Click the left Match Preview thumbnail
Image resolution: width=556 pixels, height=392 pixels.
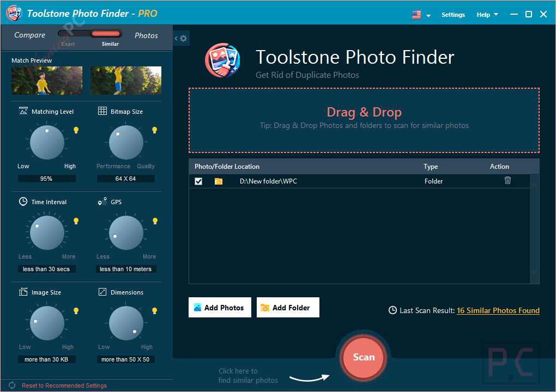click(47, 81)
